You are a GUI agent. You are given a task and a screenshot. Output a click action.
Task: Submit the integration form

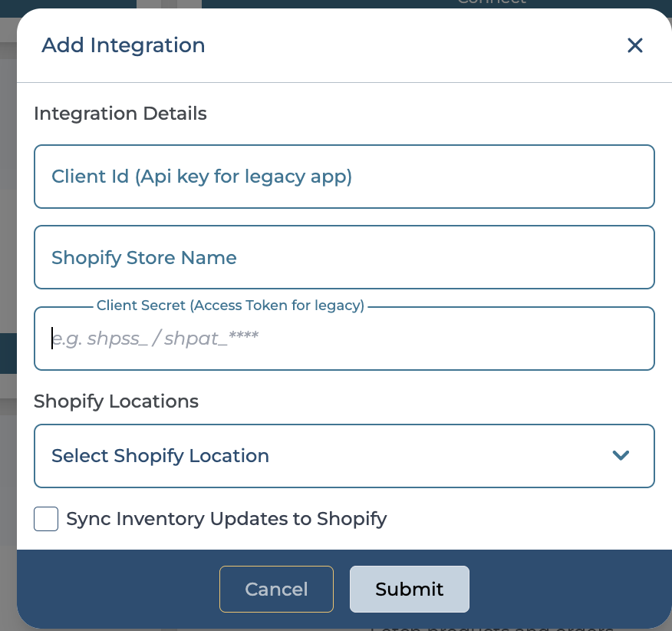[x=409, y=589]
